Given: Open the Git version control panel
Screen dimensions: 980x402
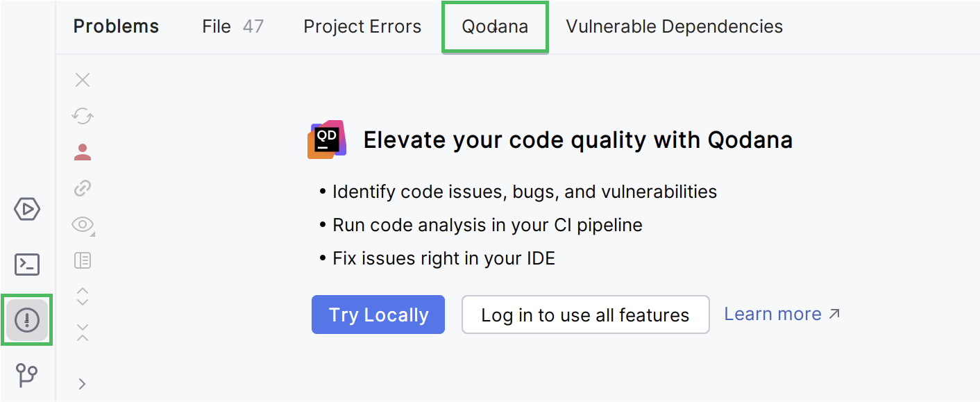Looking at the screenshot, I should [27, 376].
